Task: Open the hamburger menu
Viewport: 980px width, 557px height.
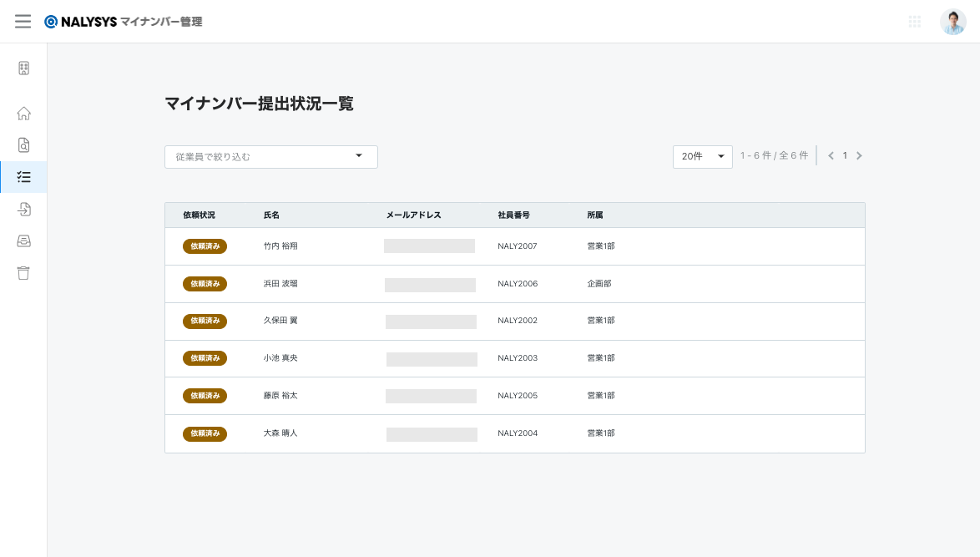Action: tap(23, 21)
